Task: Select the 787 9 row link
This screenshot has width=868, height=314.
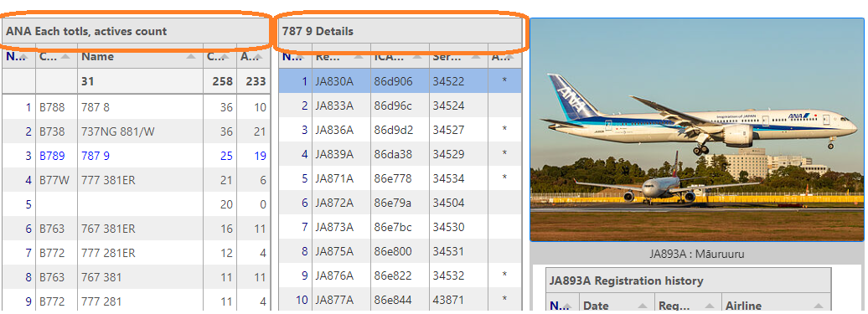Action: coord(96,156)
